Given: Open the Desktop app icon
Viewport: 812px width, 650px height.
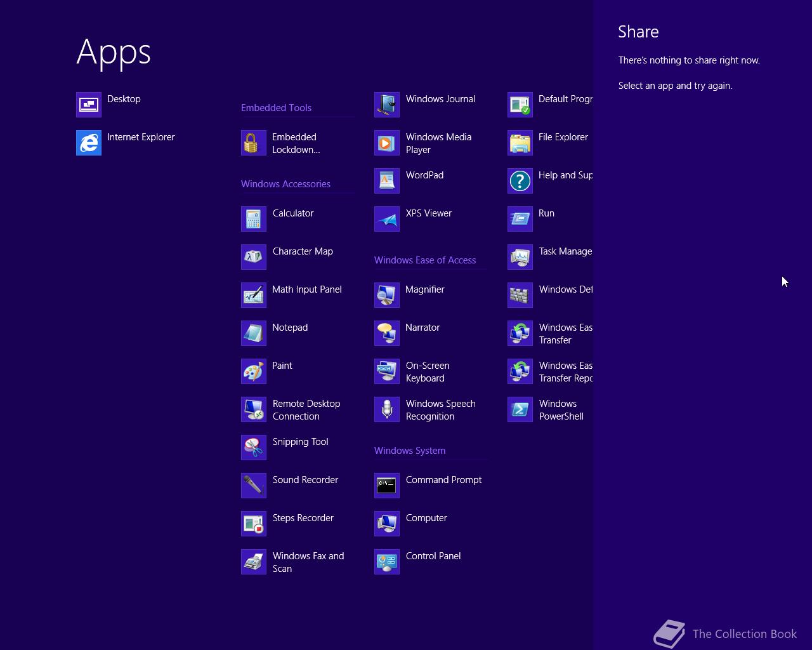Looking at the screenshot, I should click(x=89, y=105).
